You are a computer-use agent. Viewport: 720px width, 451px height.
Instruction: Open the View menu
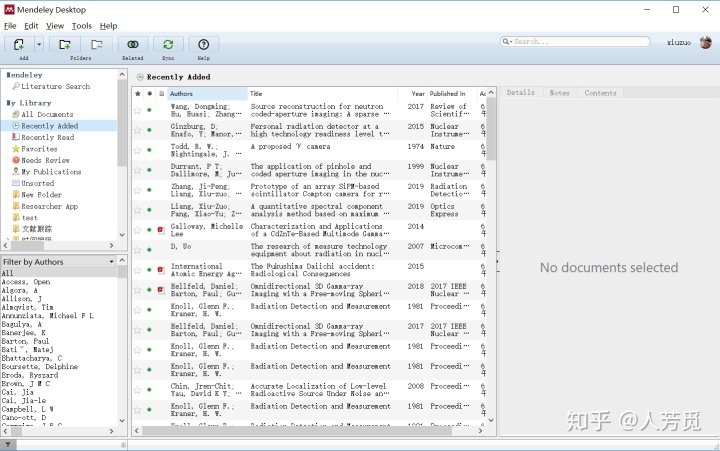[55, 26]
